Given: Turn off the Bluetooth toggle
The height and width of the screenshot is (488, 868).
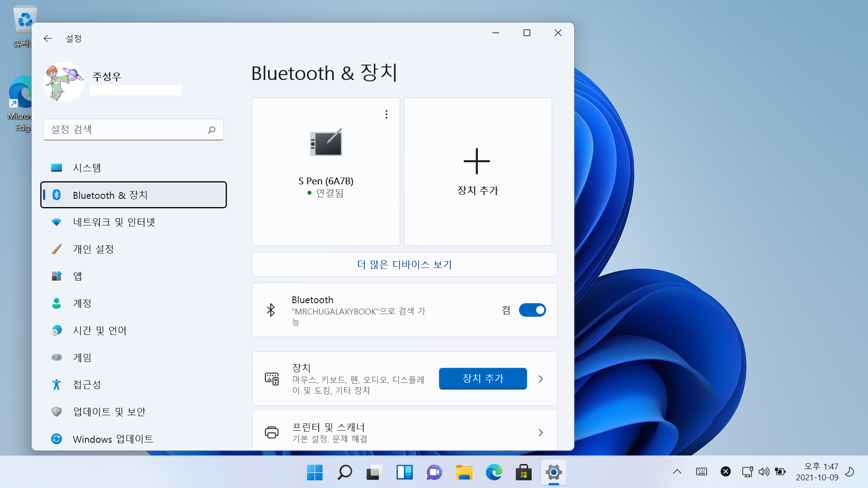Looking at the screenshot, I should tap(532, 310).
